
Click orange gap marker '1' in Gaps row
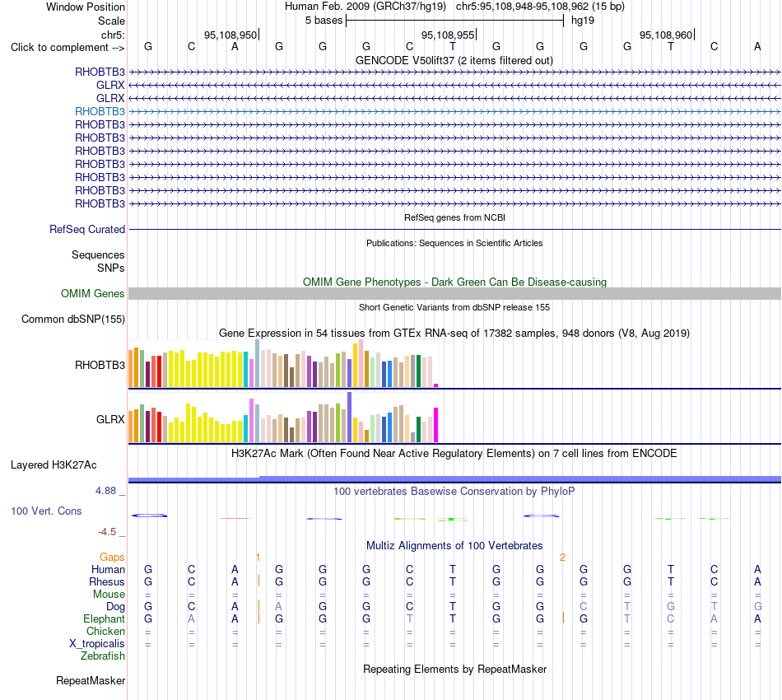point(258,558)
